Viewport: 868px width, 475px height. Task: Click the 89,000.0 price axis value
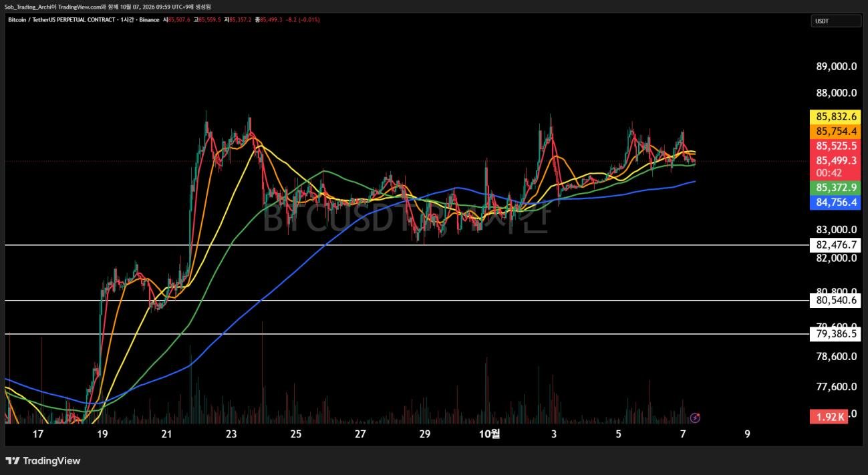837,66
